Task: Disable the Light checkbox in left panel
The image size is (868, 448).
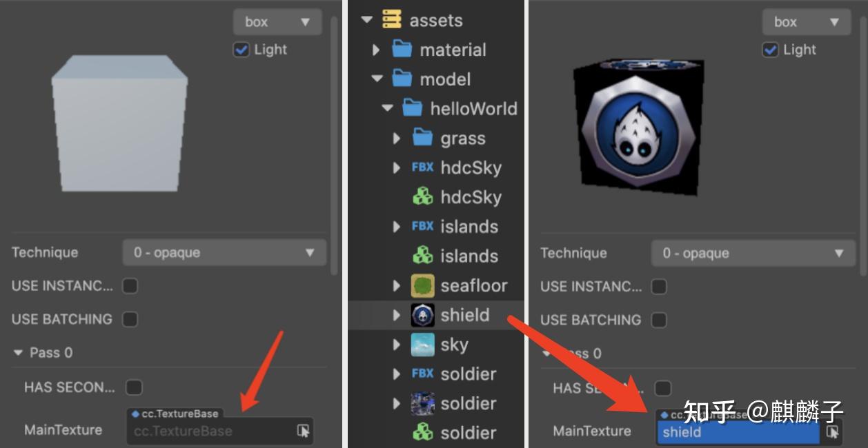Action: tap(241, 49)
